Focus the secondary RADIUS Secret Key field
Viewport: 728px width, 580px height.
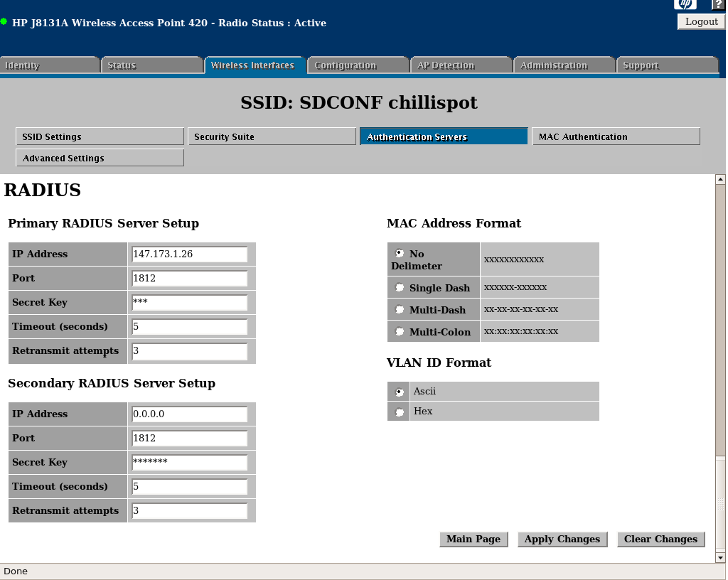[x=190, y=463]
